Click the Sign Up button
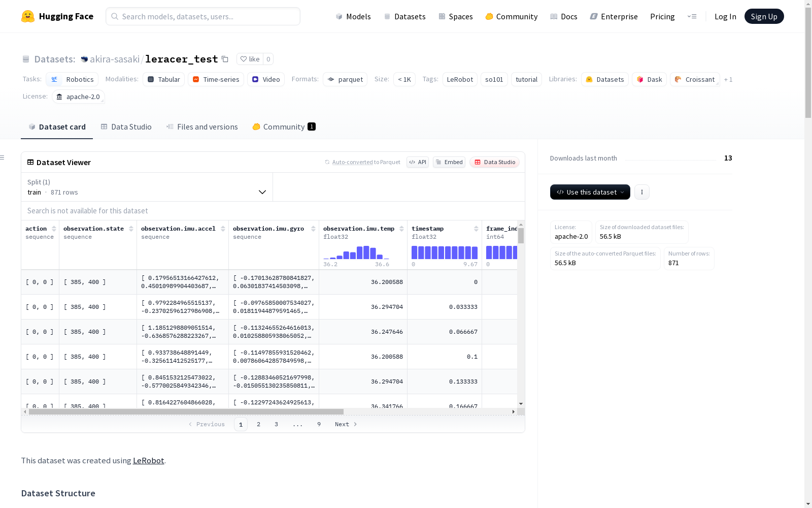This screenshot has height=508, width=812. 764,16
